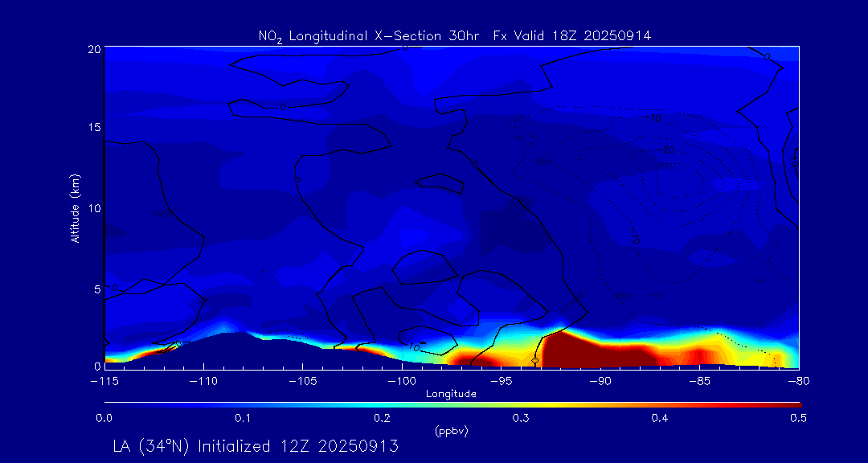Click the longitude tick label '-80'
The height and width of the screenshot is (463, 868).
click(799, 381)
